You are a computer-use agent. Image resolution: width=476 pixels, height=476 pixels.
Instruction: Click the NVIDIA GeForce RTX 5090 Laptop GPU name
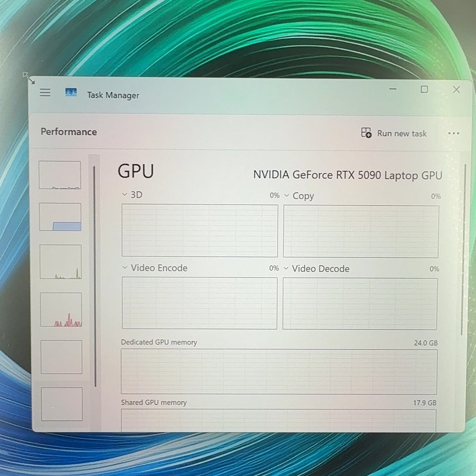pyautogui.click(x=348, y=175)
